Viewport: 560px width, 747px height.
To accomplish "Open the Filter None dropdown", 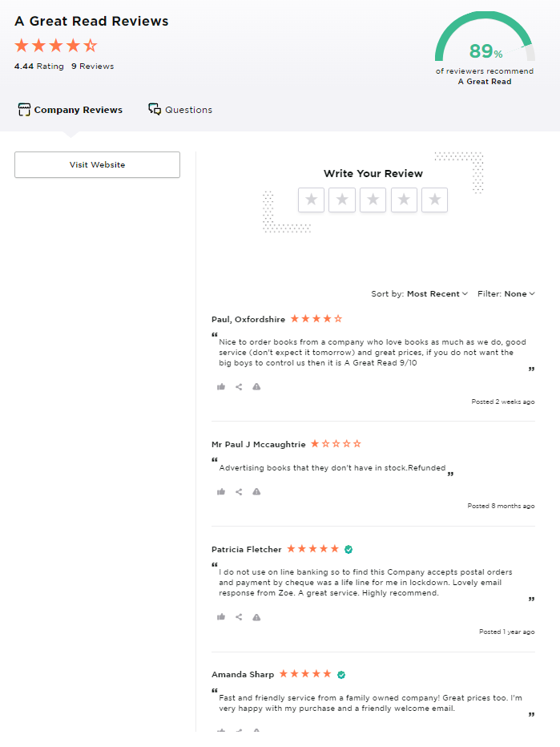I will tap(506, 293).
